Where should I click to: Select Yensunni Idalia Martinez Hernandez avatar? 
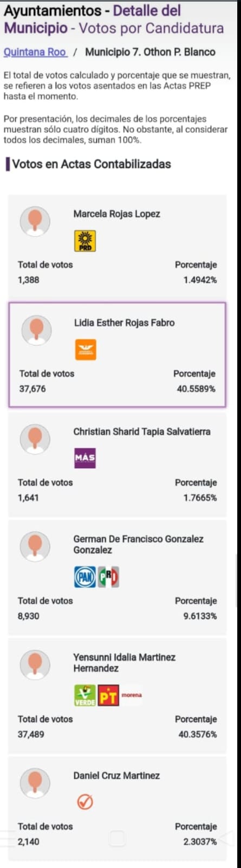35,664
